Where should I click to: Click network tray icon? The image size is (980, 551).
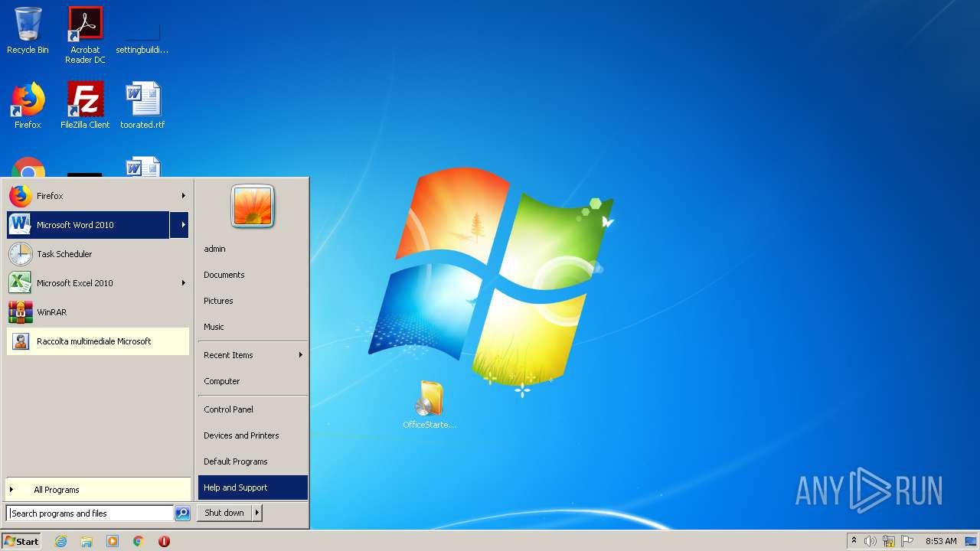pos(889,541)
